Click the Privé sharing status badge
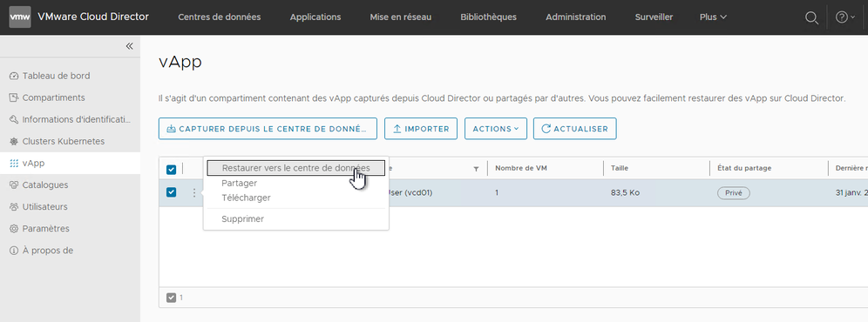The height and width of the screenshot is (322, 868). click(x=734, y=193)
